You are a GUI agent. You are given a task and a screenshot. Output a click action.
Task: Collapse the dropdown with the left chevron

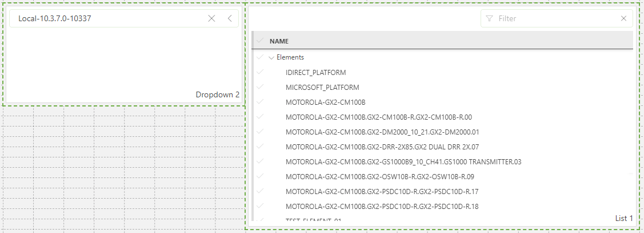pos(230,18)
